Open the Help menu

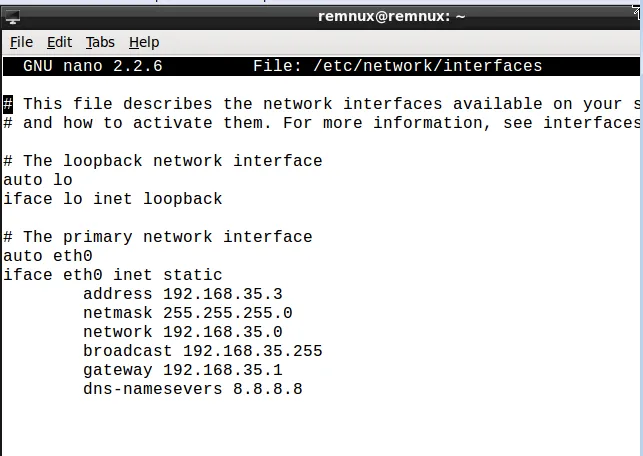144,42
